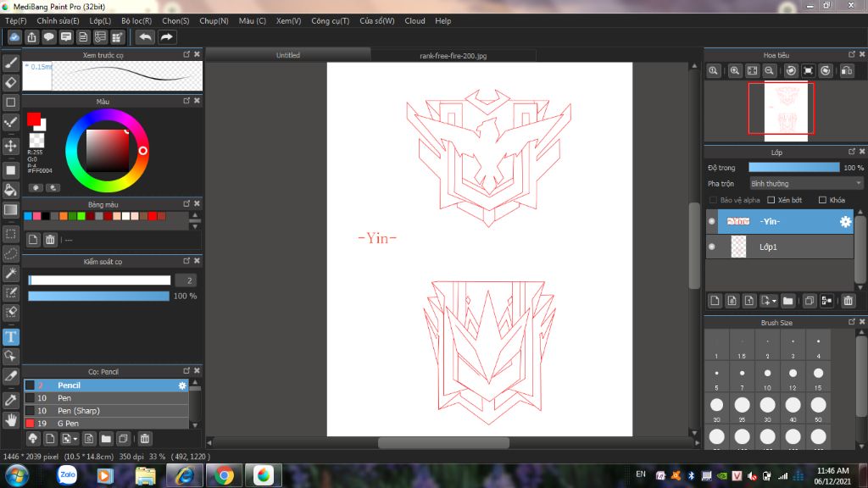
Task: Open the Công cụ(T) menu
Action: pyautogui.click(x=330, y=21)
